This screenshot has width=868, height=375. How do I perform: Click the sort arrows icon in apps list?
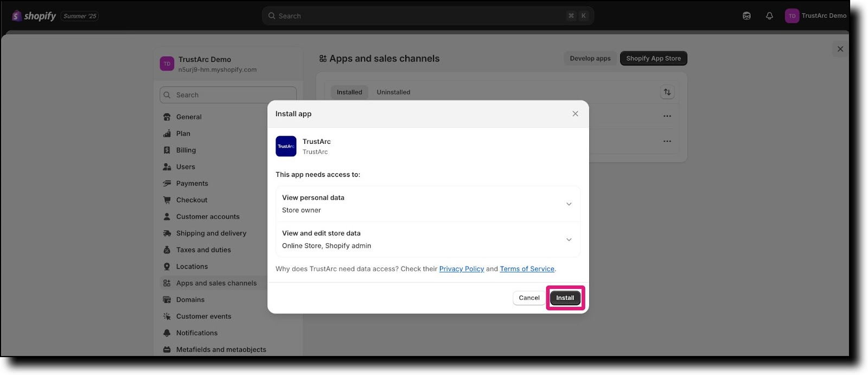pos(667,92)
